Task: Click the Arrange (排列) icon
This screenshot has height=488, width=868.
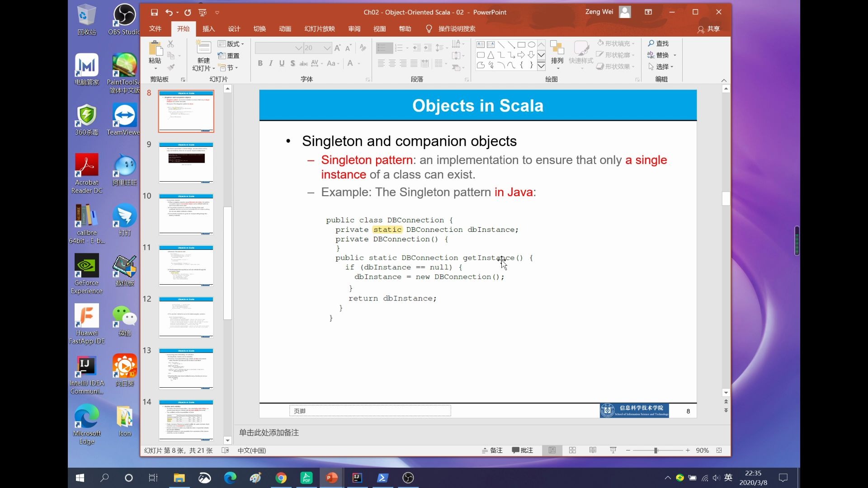Action: coord(557,50)
